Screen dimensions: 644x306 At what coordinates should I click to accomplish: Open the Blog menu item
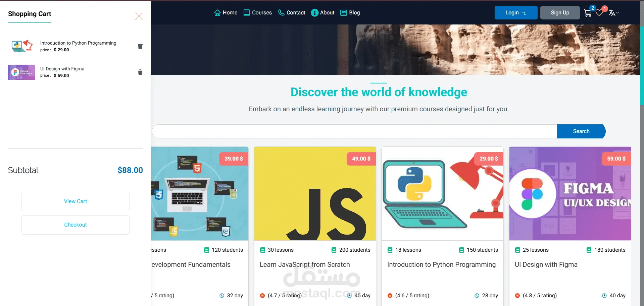350,13
